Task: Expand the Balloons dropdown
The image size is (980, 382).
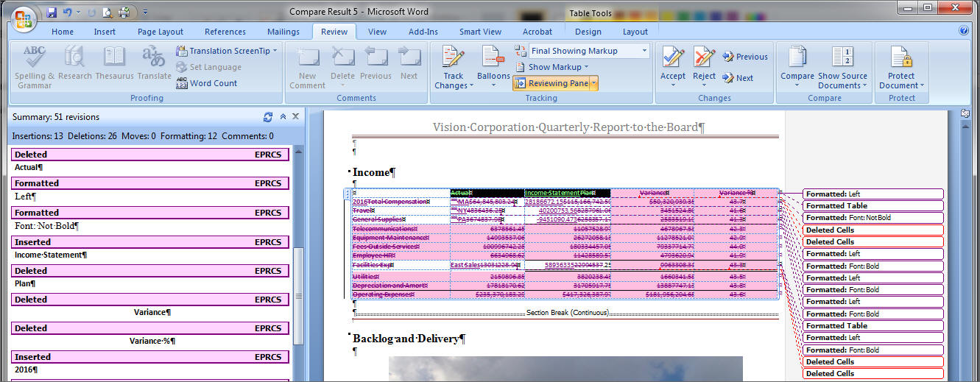Action: click(x=493, y=76)
